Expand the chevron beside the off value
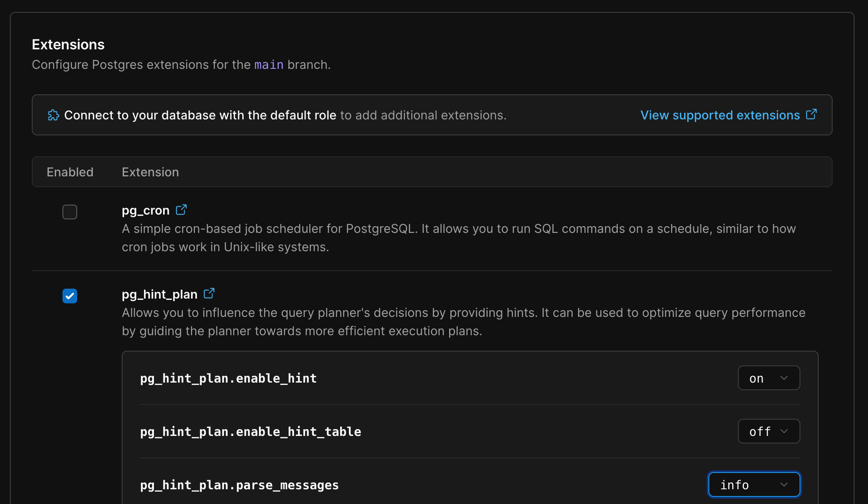The image size is (868, 504). click(x=784, y=431)
